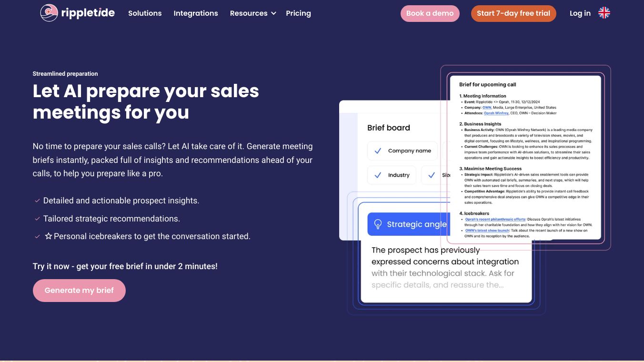Start the 7-day free trial

pos(514,13)
